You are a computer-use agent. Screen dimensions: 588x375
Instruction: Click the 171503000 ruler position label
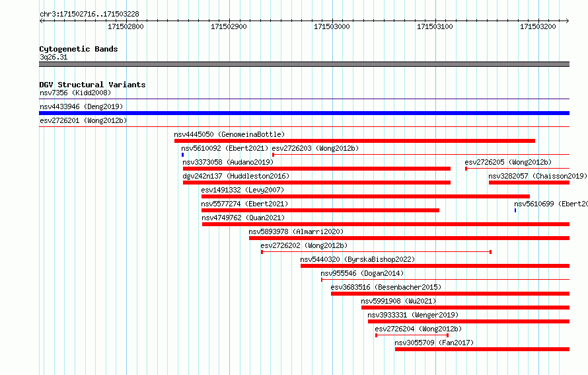click(x=332, y=26)
